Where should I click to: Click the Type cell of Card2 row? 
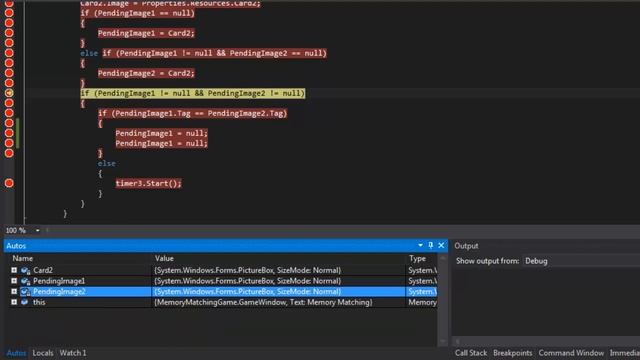click(x=422, y=270)
